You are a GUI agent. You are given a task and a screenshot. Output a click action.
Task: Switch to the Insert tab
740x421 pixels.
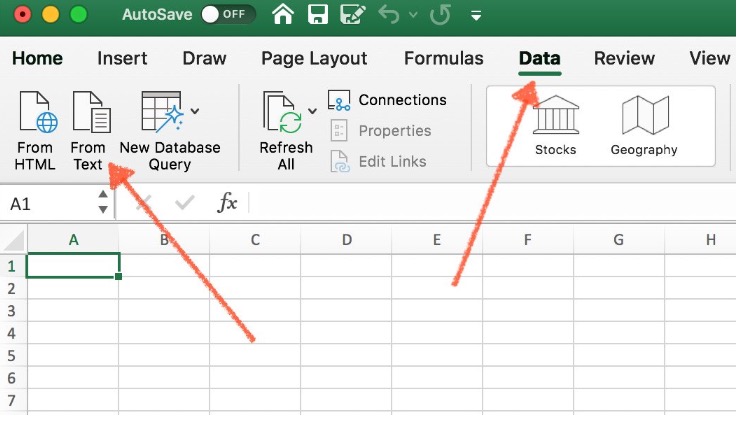click(122, 58)
